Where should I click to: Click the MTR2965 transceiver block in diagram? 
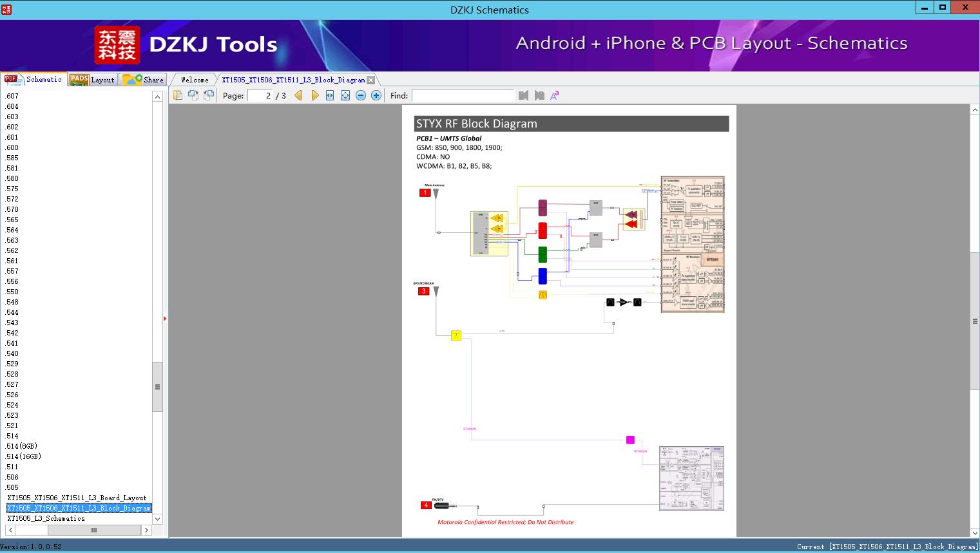click(x=693, y=245)
